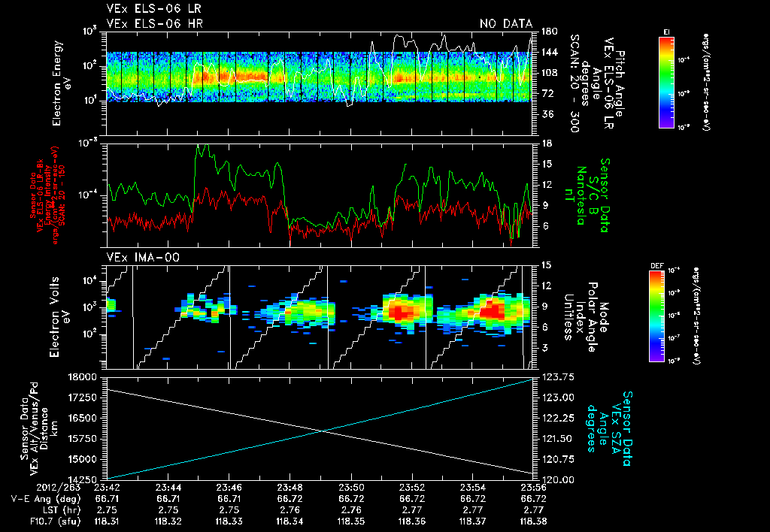Click the 23:42 time tick label
770x532 pixels.
click(107, 488)
